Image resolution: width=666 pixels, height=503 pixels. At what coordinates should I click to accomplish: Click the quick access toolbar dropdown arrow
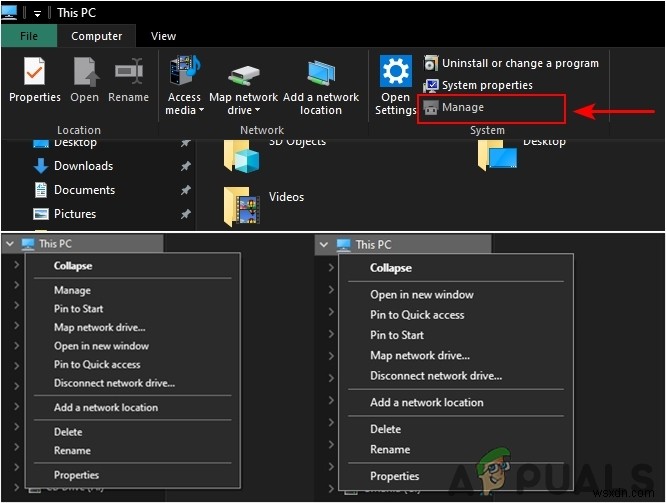pyautogui.click(x=37, y=14)
